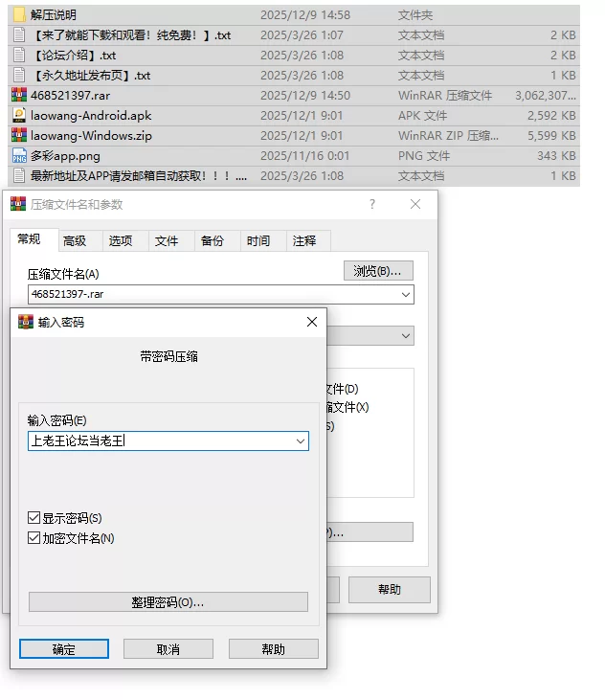Image resolution: width=605 pixels, height=700 pixels.
Task: Click date 2025/12/9 14:50 of 468521397.rar
Action: tap(305, 96)
